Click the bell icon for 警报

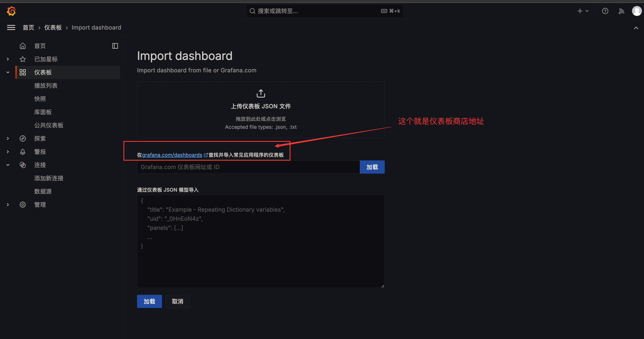23,152
